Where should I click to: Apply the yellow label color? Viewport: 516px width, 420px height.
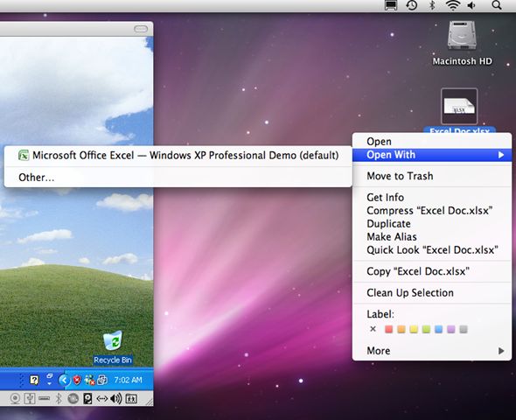click(414, 329)
